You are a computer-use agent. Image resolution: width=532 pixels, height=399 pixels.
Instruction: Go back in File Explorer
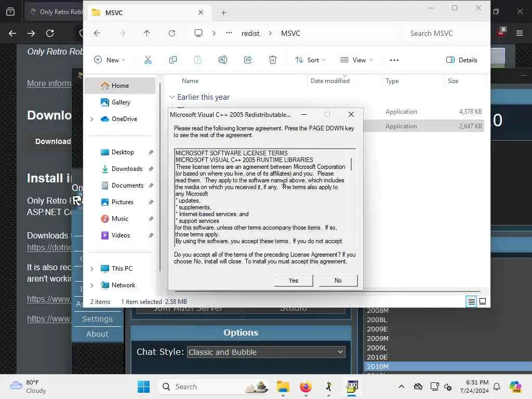coord(97,33)
